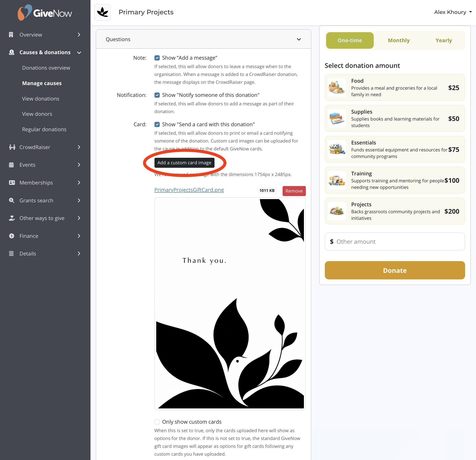Collapse the Causes & donations chevron
476x460 pixels.
[x=79, y=52]
